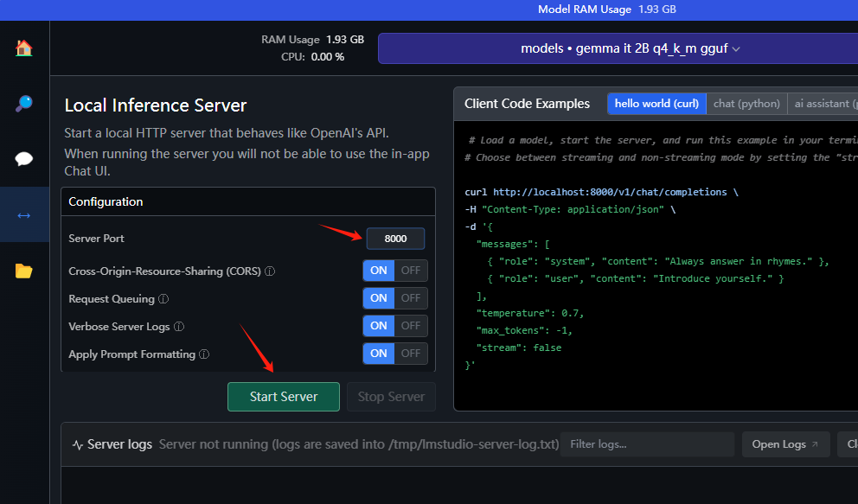
Task: Open the AI Chat speech bubble icon
Action: [24, 159]
